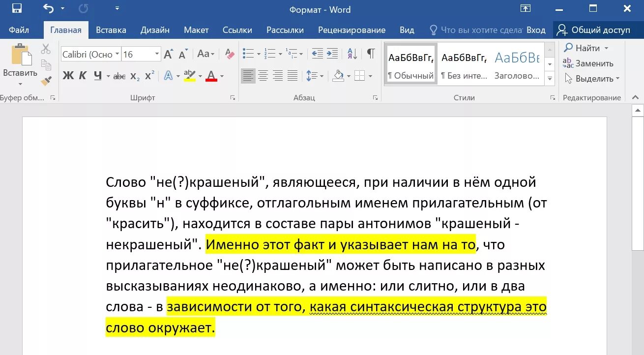Switch to the Рецензирование tab
This screenshot has width=644, height=355.
351,30
